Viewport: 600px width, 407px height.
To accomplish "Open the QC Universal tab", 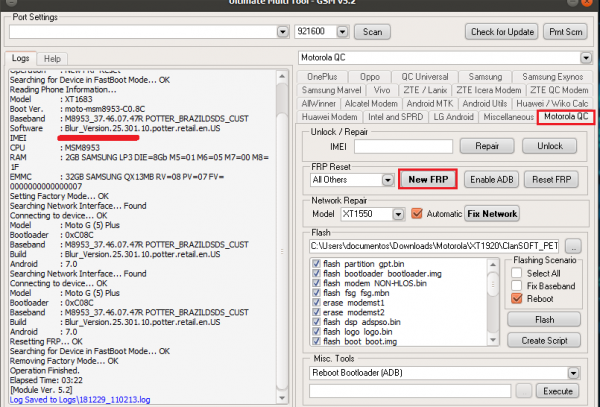I will 424,77.
